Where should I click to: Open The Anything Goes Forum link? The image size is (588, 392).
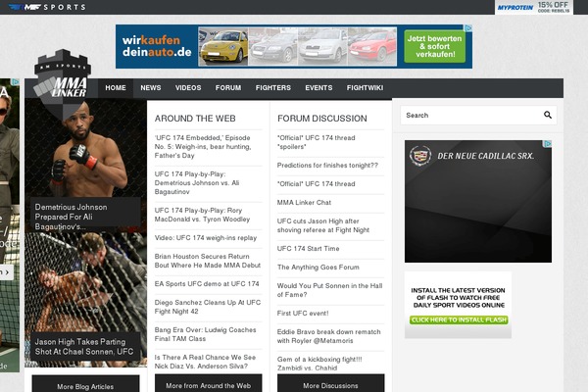tap(318, 268)
